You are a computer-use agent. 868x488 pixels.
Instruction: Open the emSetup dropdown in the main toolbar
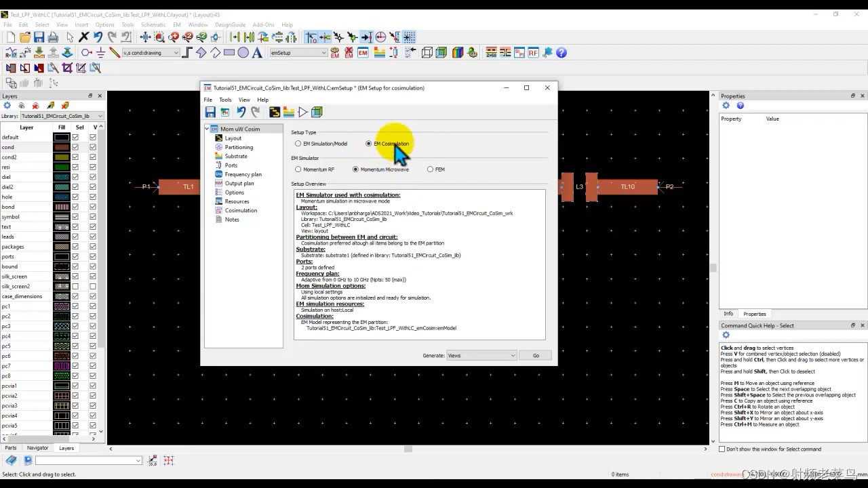pyautogui.click(x=298, y=52)
